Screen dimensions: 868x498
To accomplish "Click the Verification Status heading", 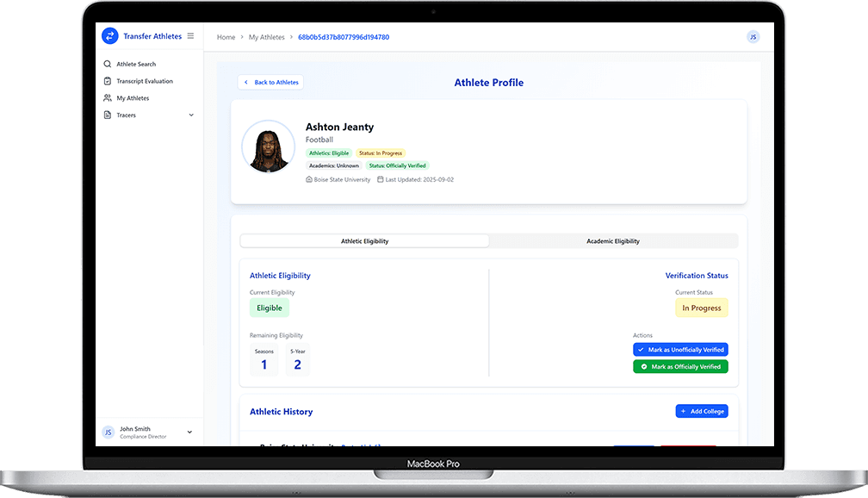I will 697,276.
